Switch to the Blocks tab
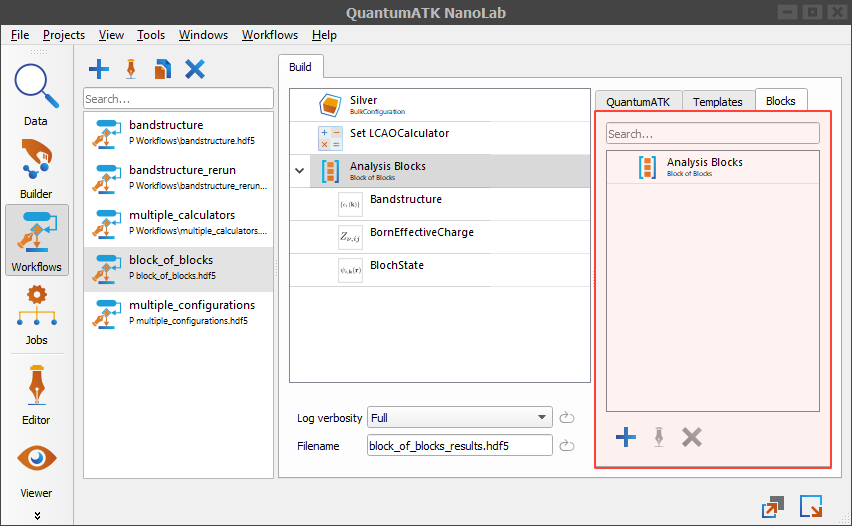The image size is (852, 526). point(781,101)
